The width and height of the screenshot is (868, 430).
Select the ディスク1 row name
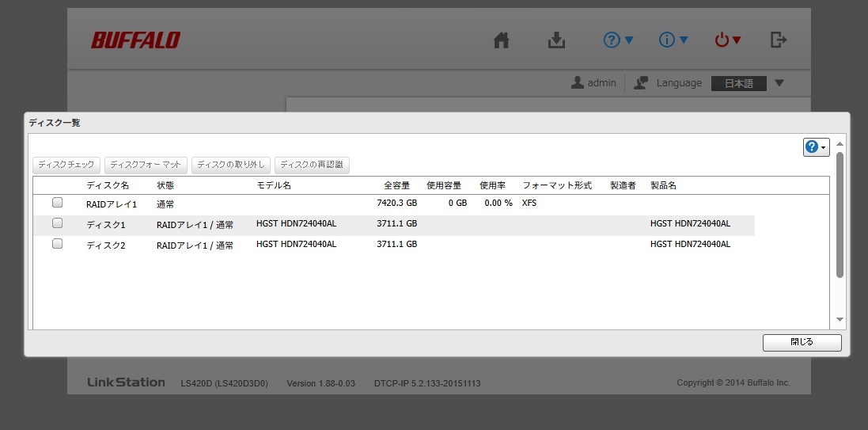tap(106, 225)
